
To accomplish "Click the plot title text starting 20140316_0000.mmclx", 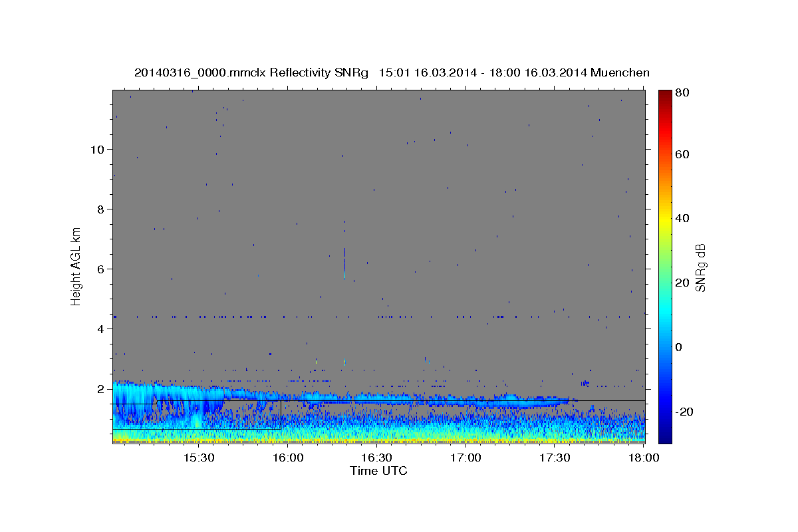I will click(392, 72).
